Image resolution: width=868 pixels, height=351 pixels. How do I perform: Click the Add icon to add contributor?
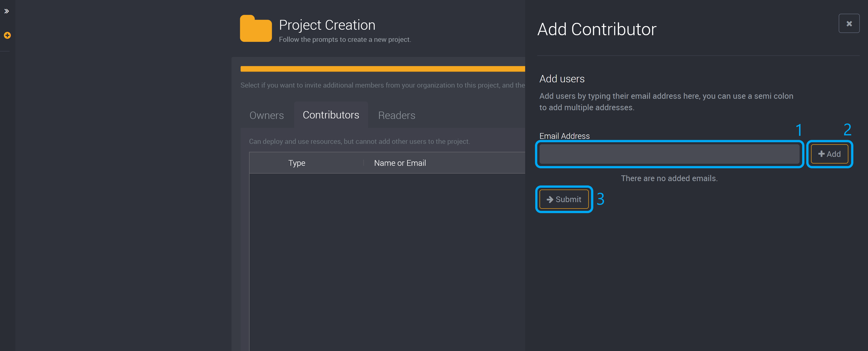[830, 153]
